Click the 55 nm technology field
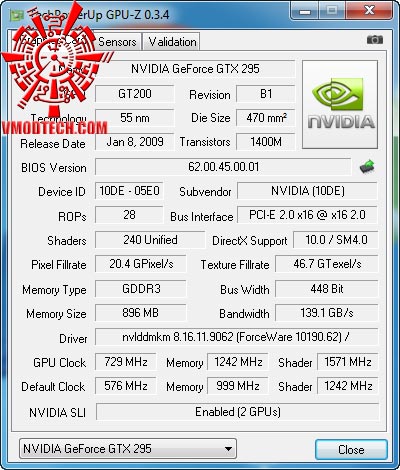The image size is (400, 470). (135, 118)
